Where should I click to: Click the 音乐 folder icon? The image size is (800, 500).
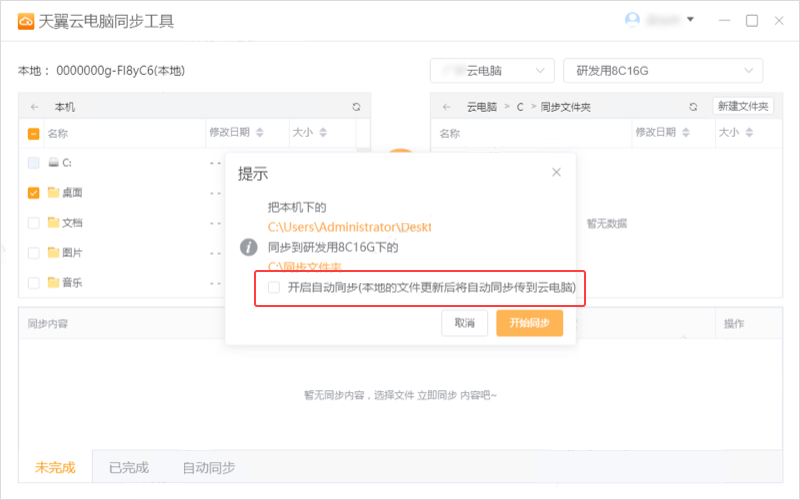[x=54, y=282]
